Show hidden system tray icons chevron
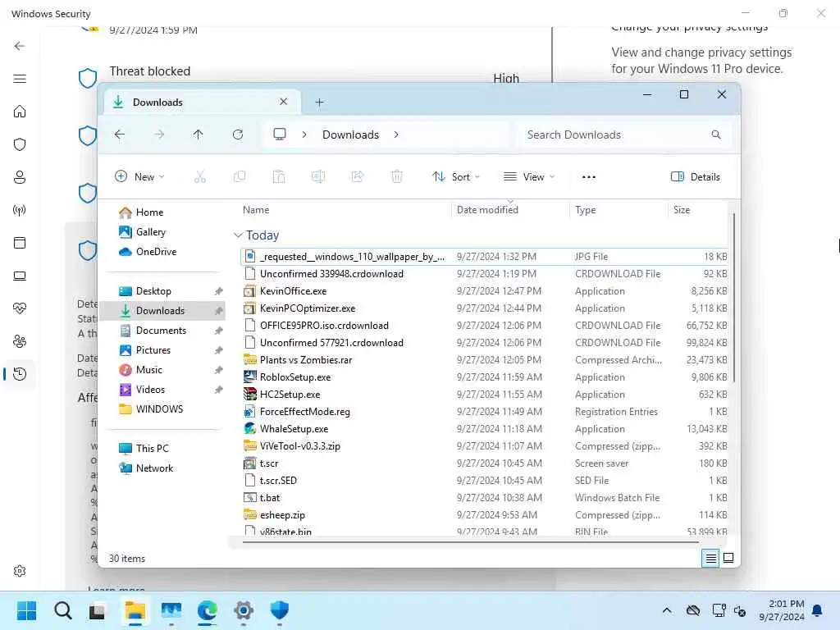 click(x=667, y=610)
